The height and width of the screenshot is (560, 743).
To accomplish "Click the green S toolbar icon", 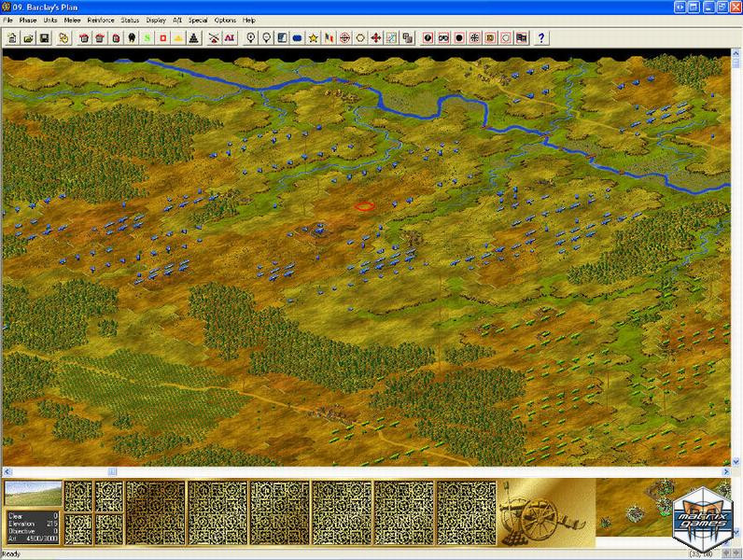I will pyautogui.click(x=147, y=38).
